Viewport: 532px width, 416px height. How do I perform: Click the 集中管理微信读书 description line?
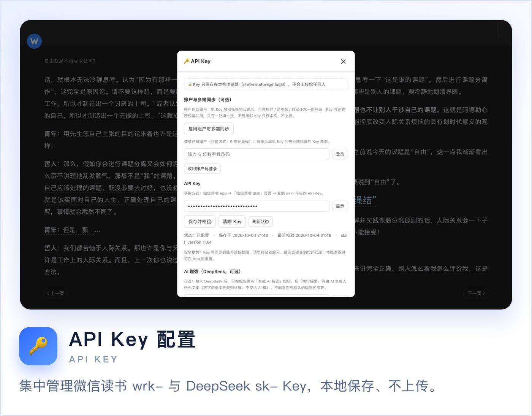point(229,386)
